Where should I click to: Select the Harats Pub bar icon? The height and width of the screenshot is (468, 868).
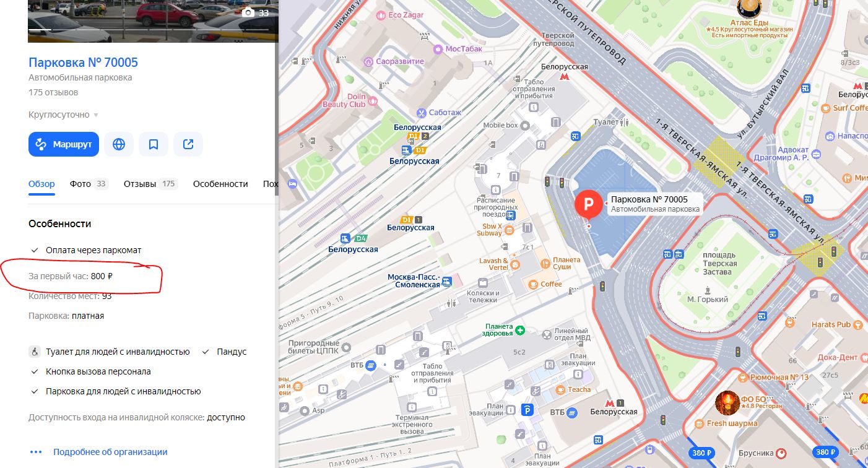(x=857, y=324)
